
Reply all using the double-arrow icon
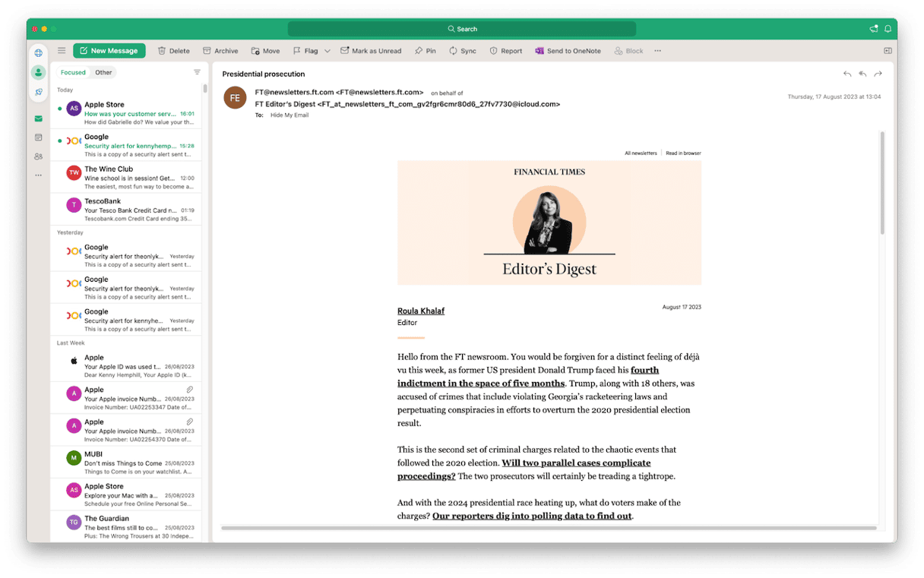point(862,74)
